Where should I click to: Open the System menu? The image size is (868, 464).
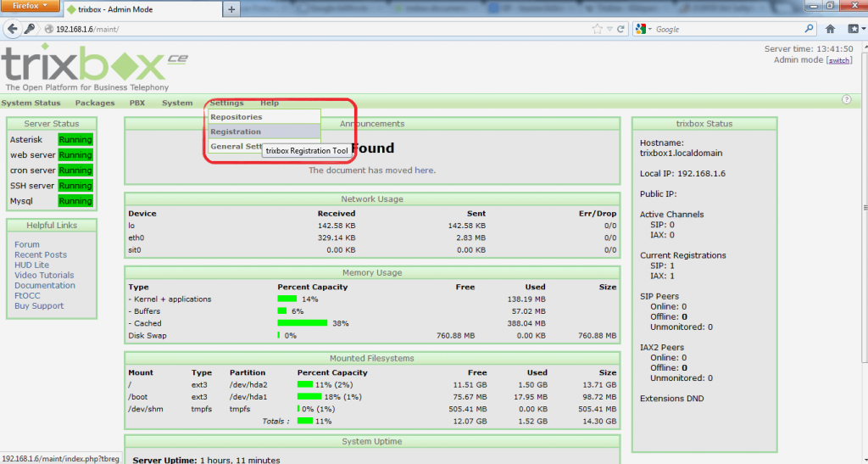tap(177, 103)
